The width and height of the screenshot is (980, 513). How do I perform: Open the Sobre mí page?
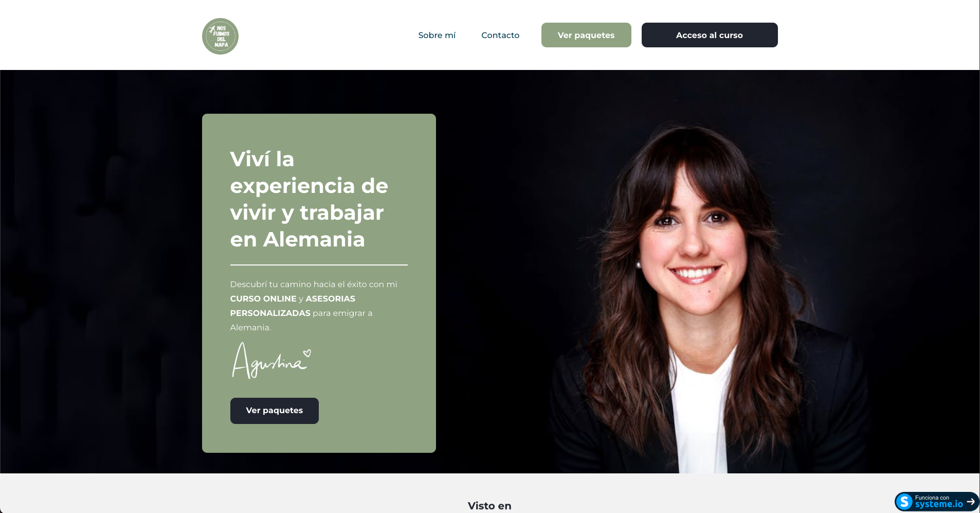coord(437,35)
